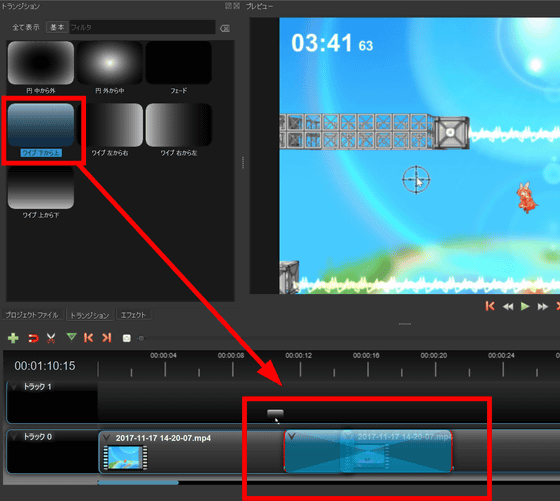This screenshot has height=501, width=560.
Task: Select the ワイプ 左から右 transition thumbnail
Action: coord(110,125)
